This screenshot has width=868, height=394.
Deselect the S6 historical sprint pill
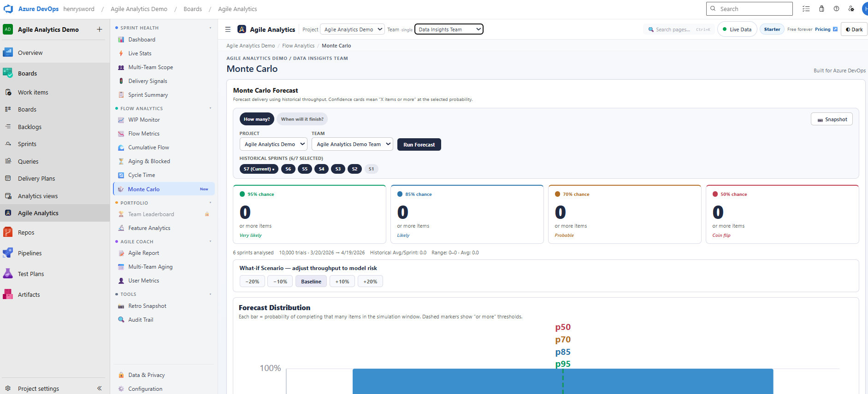coord(288,169)
